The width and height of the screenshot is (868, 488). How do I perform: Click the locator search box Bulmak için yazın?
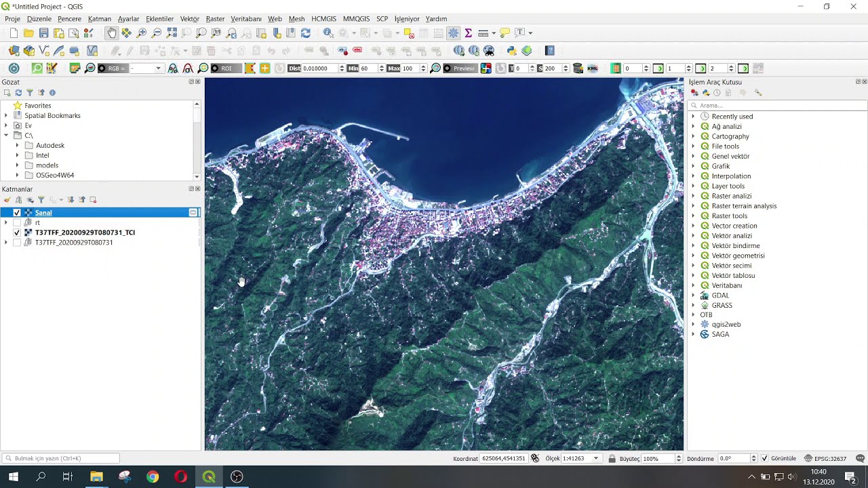(61, 459)
